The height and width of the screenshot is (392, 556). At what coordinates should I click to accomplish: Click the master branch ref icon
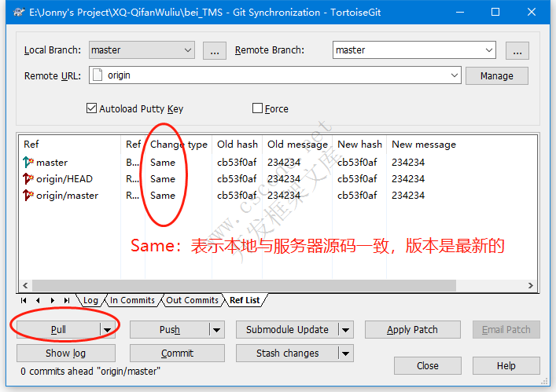coord(28,162)
